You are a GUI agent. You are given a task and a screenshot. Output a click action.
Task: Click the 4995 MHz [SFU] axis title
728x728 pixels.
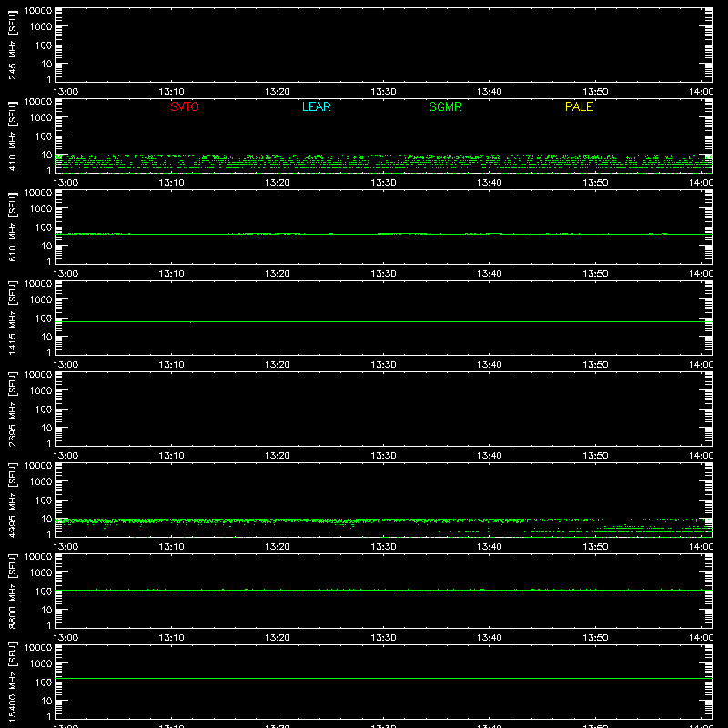pos(12,500)
